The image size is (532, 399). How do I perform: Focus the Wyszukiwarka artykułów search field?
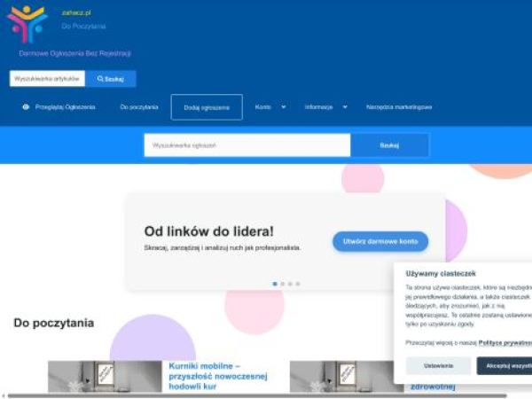point(47,79)
